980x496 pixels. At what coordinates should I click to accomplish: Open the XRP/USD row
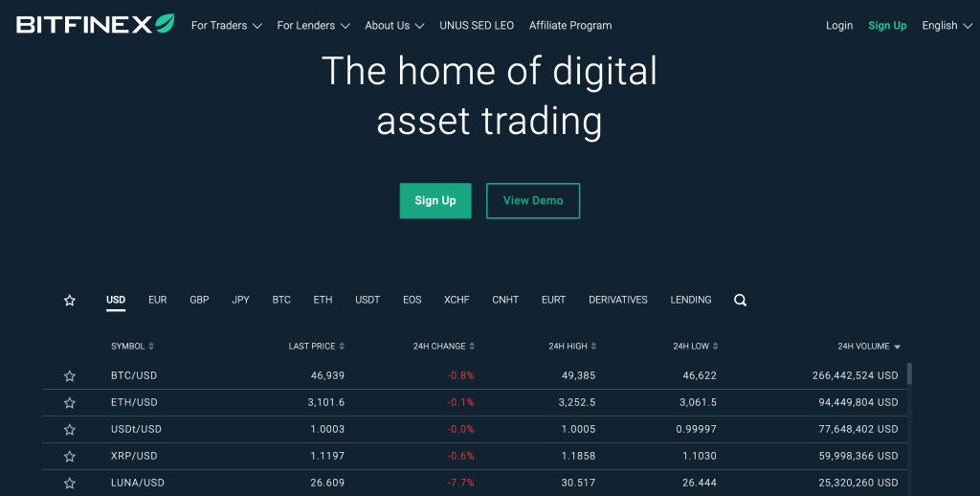[475, 456]
